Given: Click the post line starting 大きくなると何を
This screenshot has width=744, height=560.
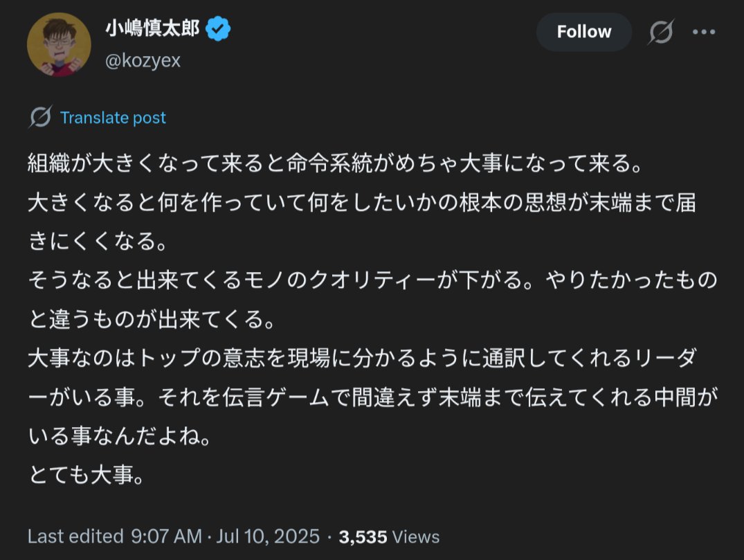Looking at the screenshot, I should pyautogui.click(x=362, y=203).
